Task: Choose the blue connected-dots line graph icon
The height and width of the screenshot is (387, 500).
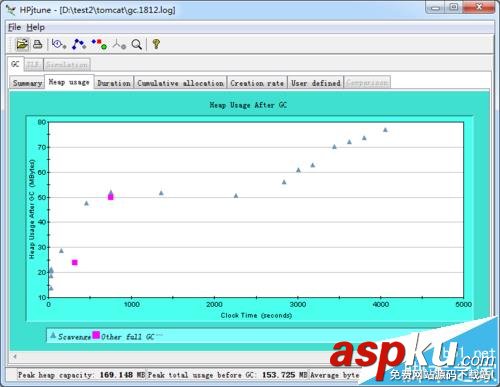Action: (x=79, y=44)
